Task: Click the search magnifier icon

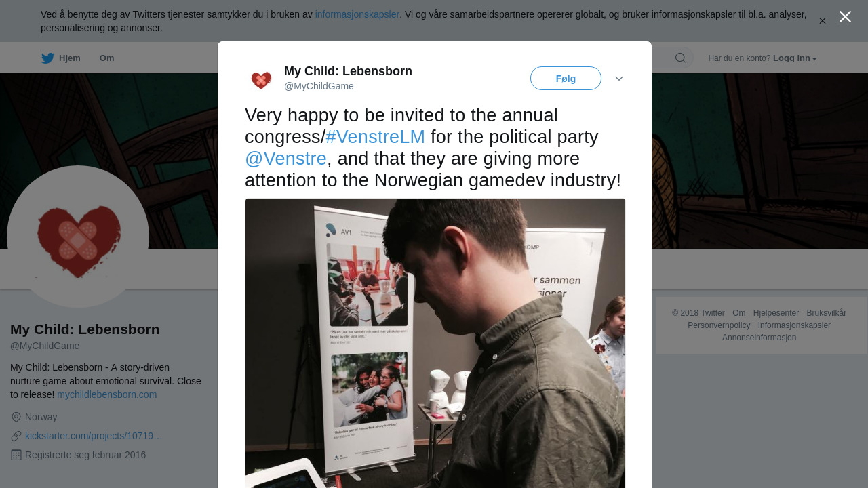Action: [680, 58]
